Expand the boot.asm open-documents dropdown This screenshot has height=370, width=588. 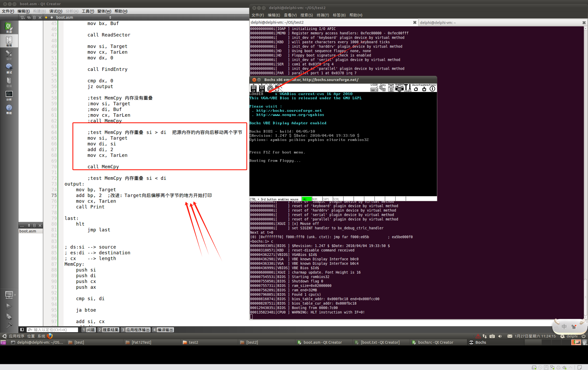[110, 18]
